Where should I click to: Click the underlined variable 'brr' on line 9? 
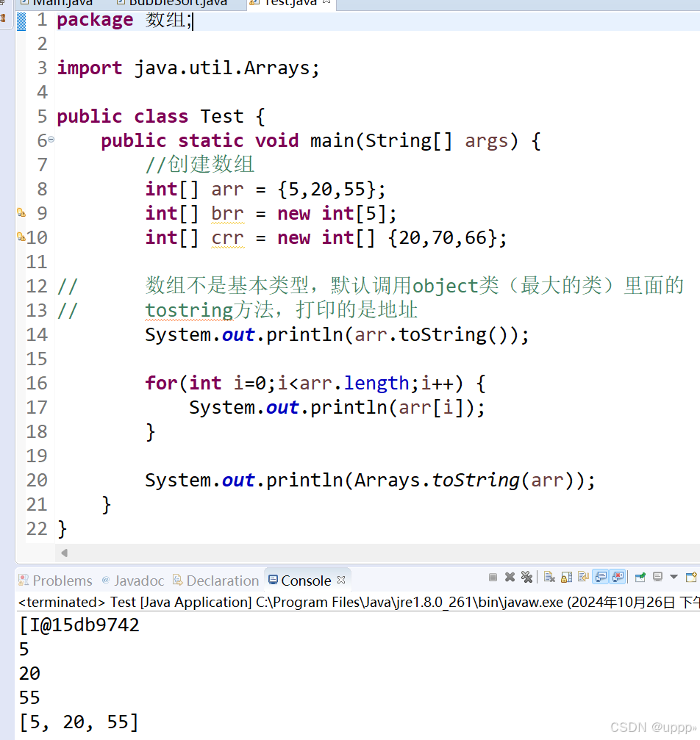227,213
